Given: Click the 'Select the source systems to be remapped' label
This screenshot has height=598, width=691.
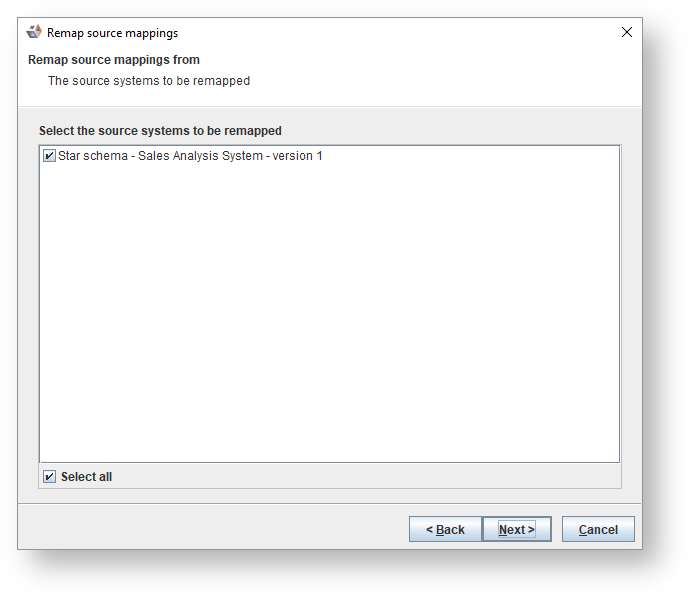Looking at the screenshot, I should (x=160, y=131).
